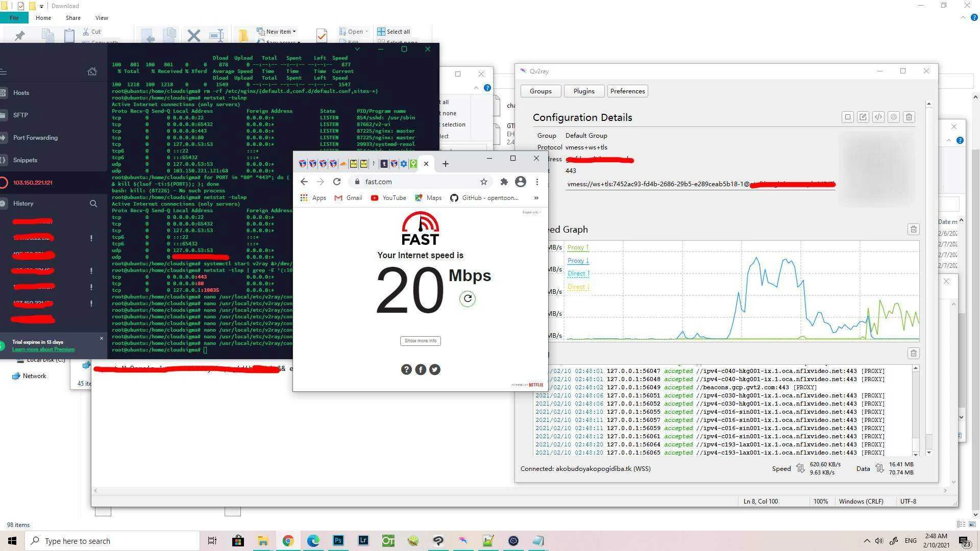980x551 pixels.
Task: Search history with the magnifier icon
Action: [93, 204]
